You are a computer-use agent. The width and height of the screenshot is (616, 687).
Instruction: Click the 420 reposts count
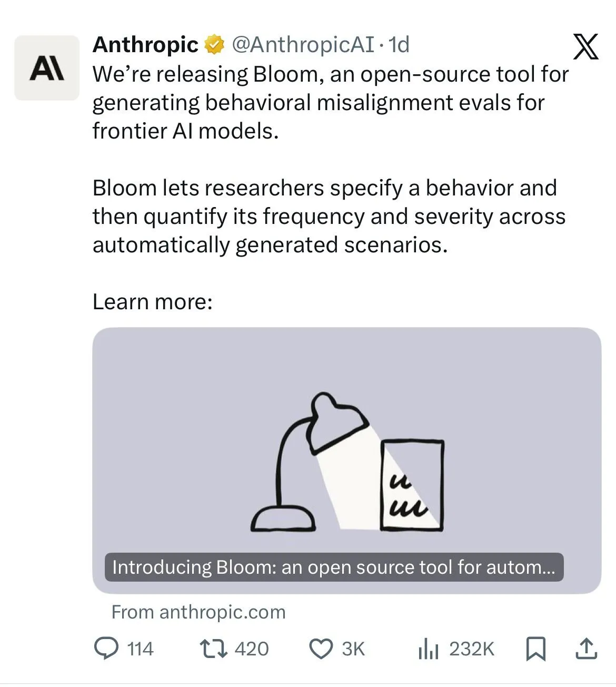[252, 649]
